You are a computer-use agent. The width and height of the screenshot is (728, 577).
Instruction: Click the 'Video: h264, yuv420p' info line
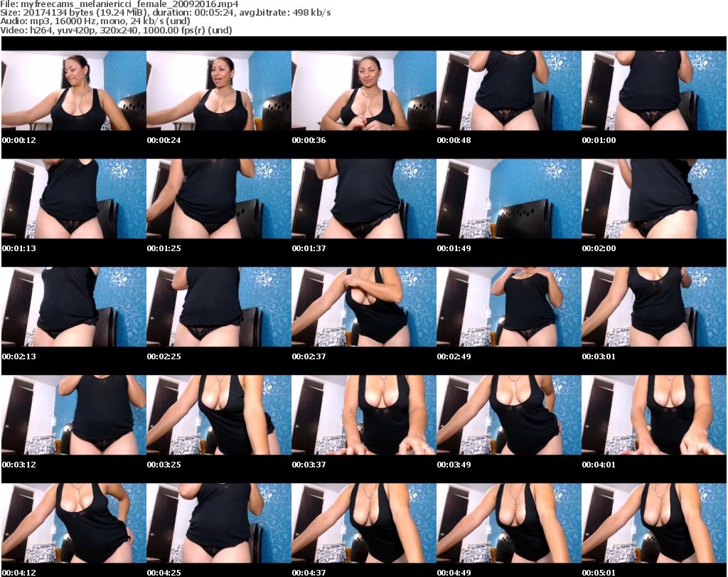[x=116, y=30]
